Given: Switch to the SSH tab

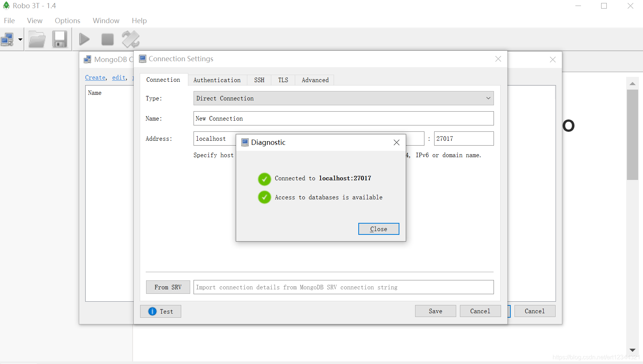Looking at the screenshot, I should 259,80.
